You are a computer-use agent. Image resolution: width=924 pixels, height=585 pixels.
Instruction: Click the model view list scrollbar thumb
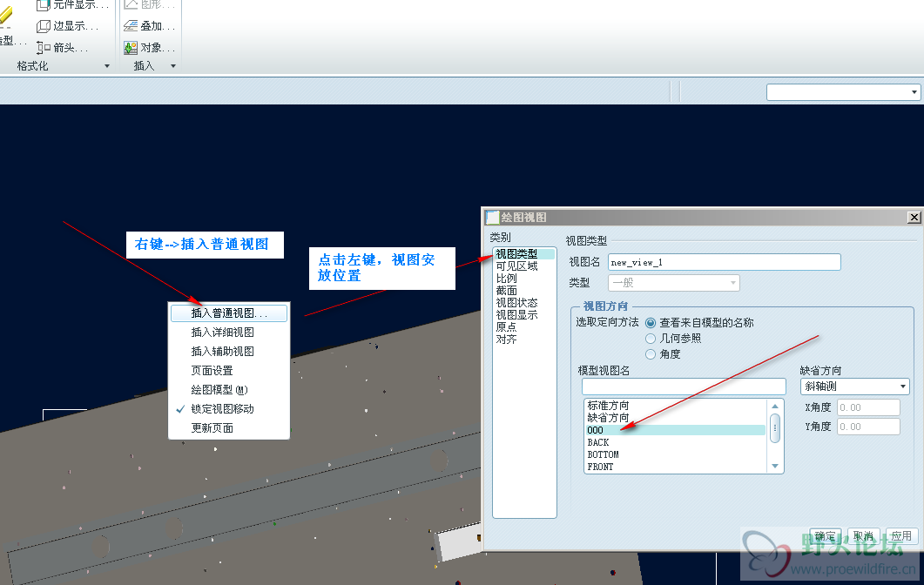[x=775, y=428]
